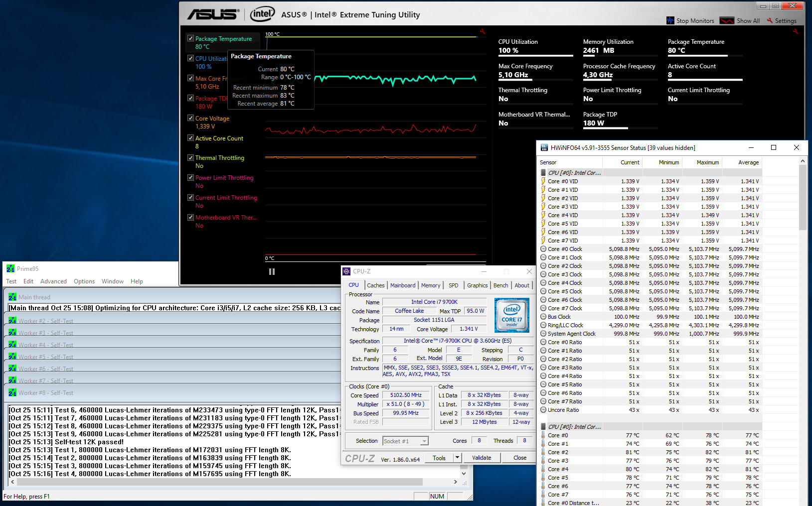Click the Minimum column header in HWiNFO

click(x=662, y=162)
